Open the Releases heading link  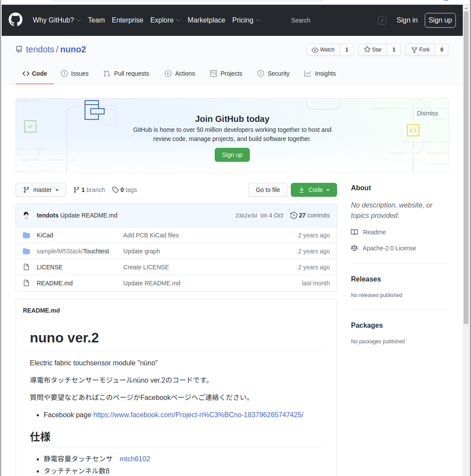pos(366,279)
